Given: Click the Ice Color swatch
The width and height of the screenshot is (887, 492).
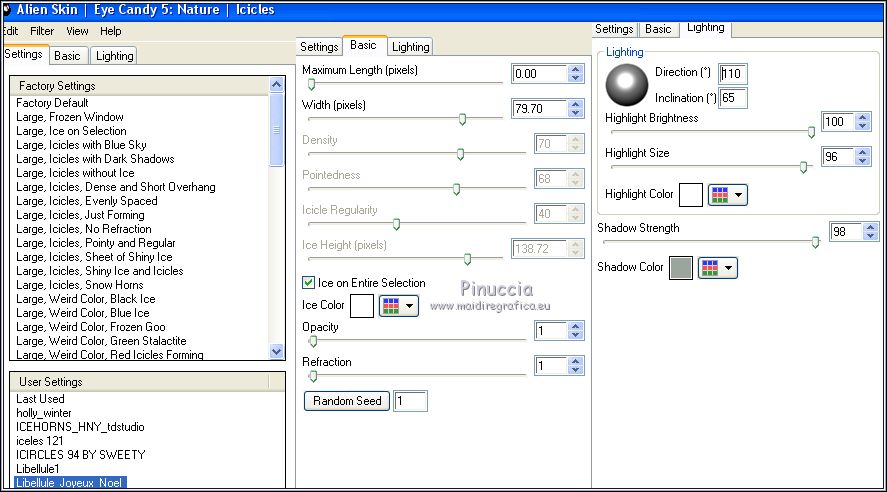Looking at the screenshot, I should 361,306.
